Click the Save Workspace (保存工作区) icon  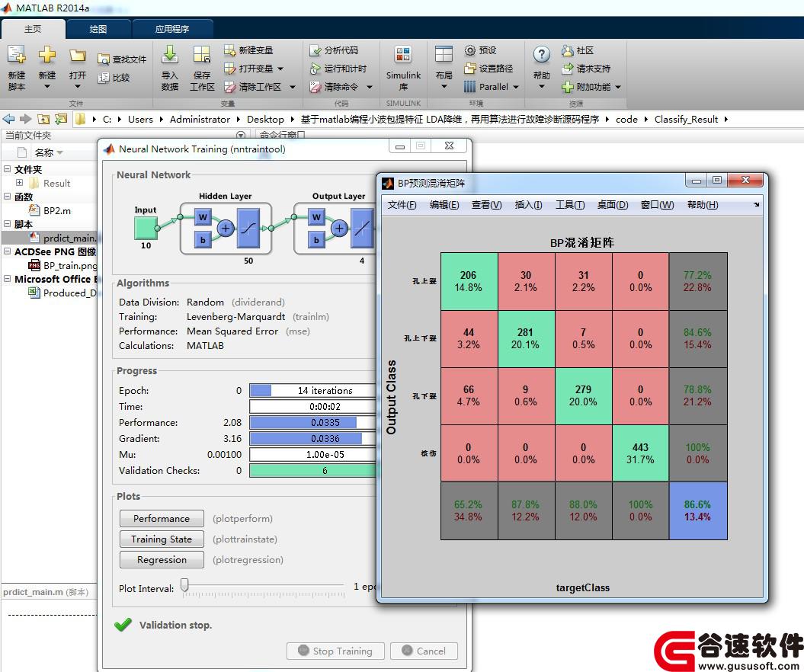201,54
